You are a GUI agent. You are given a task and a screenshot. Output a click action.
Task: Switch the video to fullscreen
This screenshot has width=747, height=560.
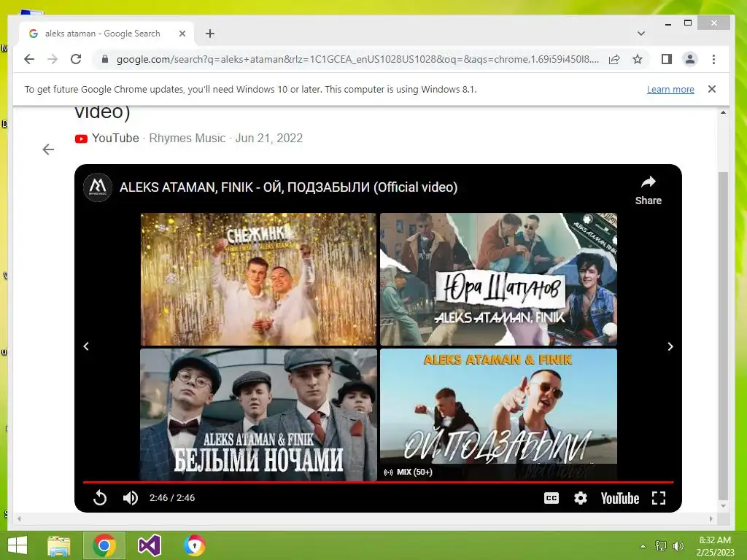click(659, 498)
